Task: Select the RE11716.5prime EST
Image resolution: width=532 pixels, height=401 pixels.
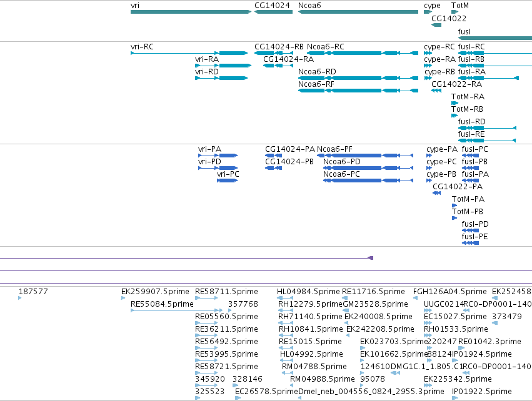Action: [344, 298]
